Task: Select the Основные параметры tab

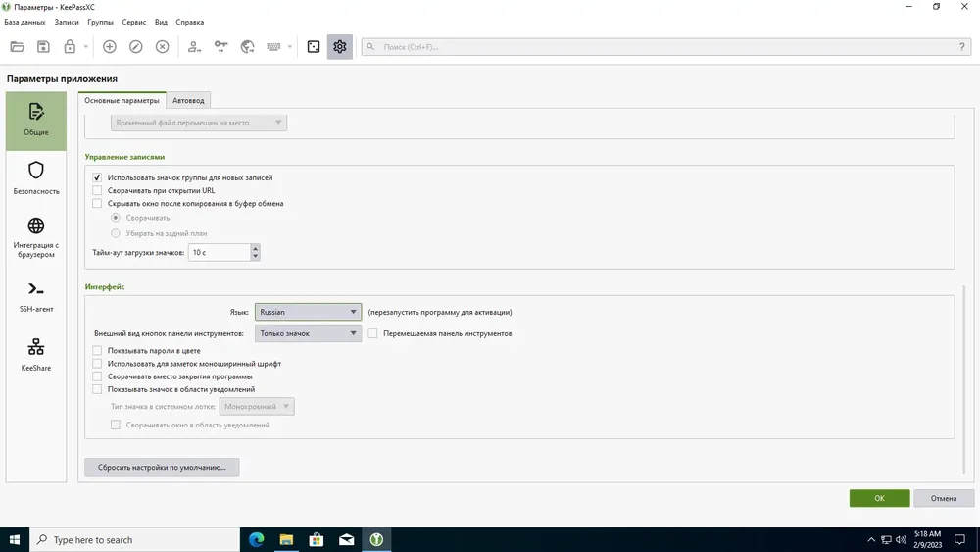Action: (122, 100)
